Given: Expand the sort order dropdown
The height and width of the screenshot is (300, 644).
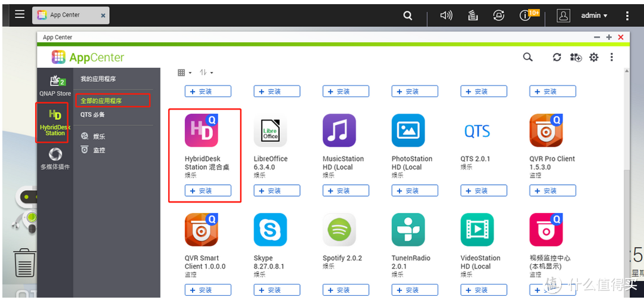Looking at the screenshot, I should [x=206, y=73].
